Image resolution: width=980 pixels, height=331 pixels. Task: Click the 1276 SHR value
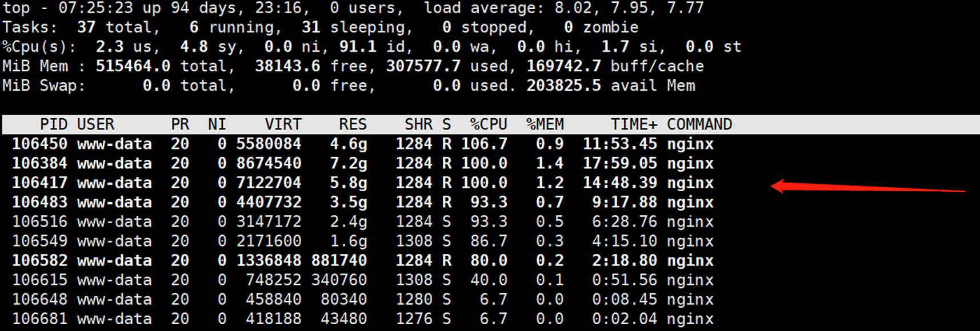click(x=414, y=318)
